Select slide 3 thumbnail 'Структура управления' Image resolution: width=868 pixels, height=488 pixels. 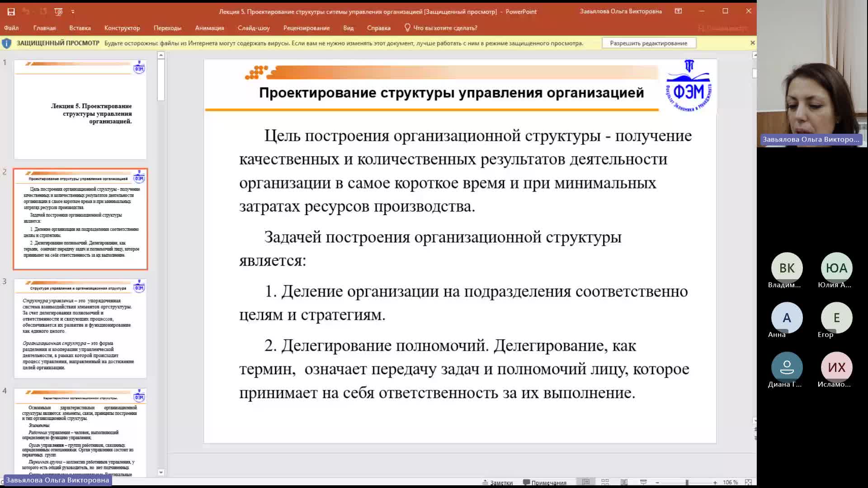[80, 328]
